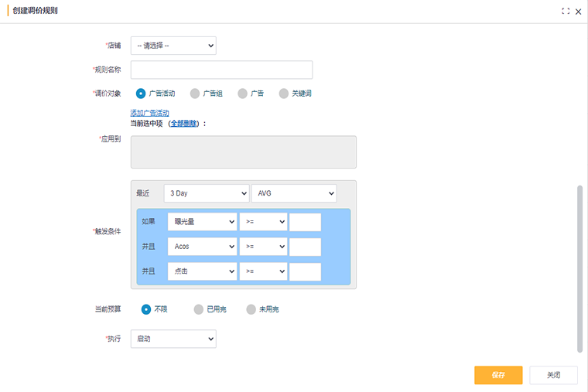
Task: Select the 关键词 radio option
Action: click(284, 94)
